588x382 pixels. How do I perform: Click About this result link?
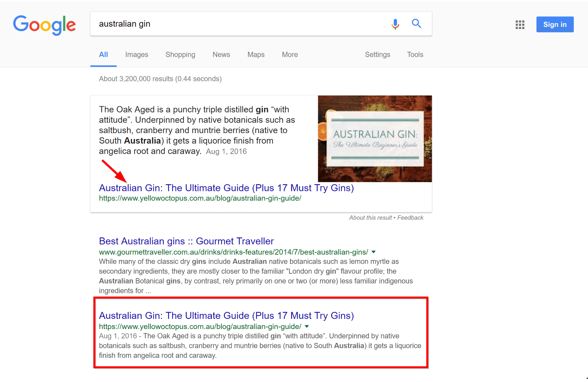[370, 218]
